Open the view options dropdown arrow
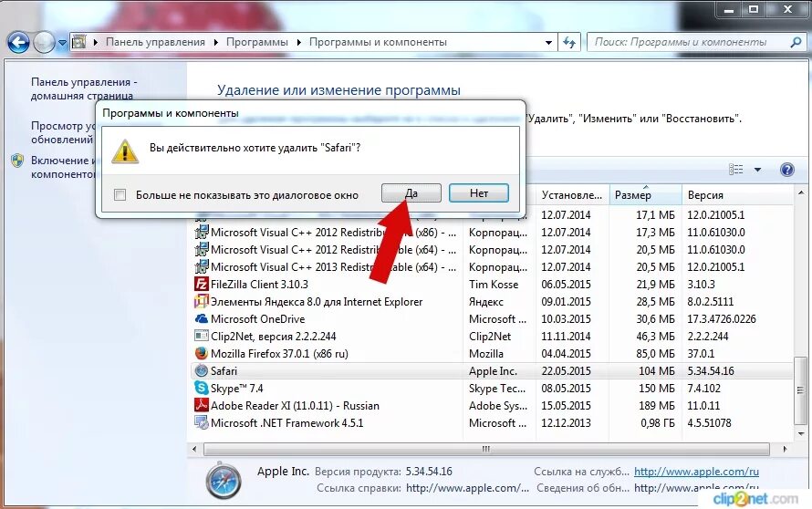The width and height of the screenshot is (812, 509). (757, 170)
